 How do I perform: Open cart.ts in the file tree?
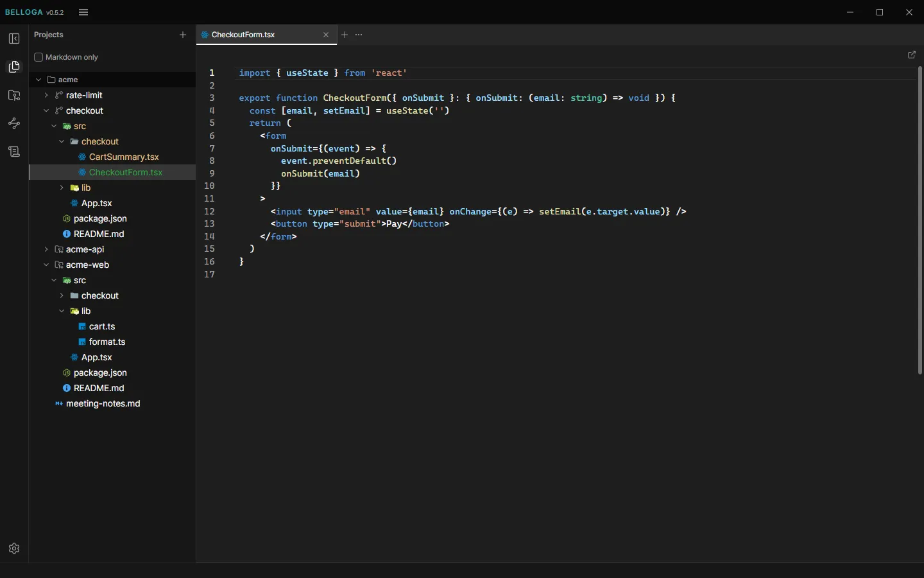[x=112, y=326]
